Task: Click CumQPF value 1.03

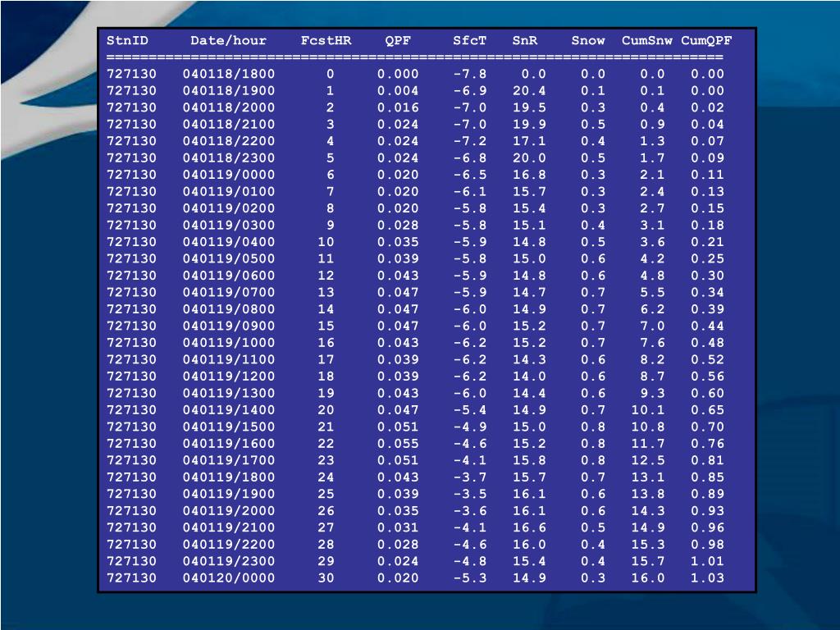Action: pos(707,577)
